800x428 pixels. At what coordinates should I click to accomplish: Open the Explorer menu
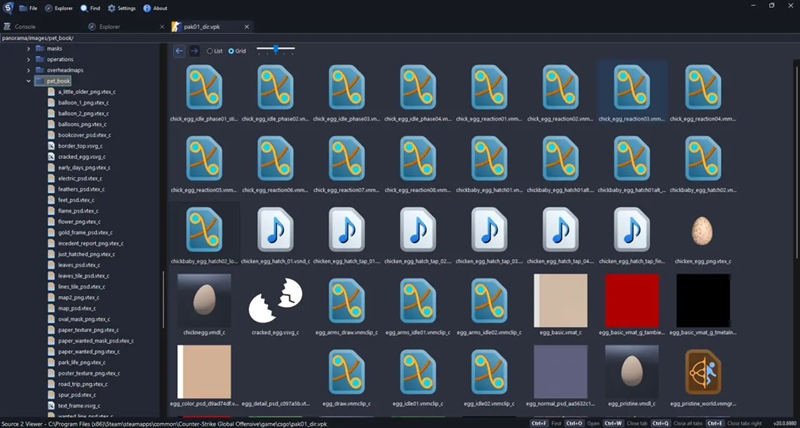coord(59,8)
